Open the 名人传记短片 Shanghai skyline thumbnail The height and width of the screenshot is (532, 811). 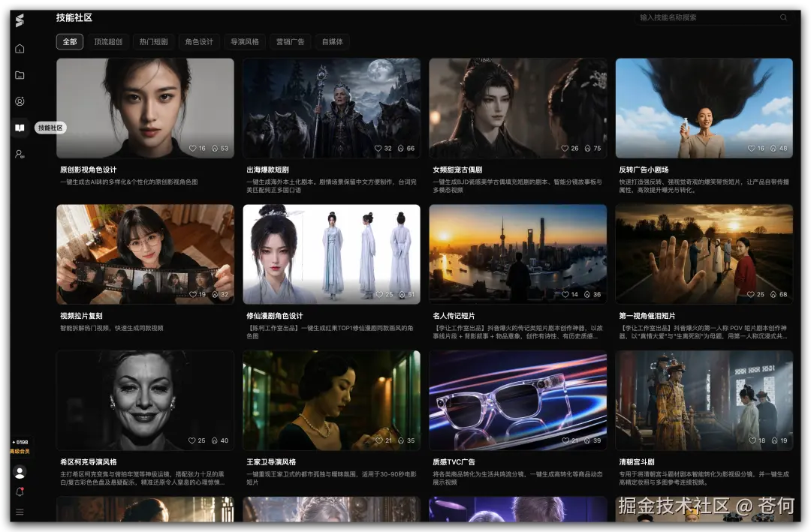pos(517,254)
